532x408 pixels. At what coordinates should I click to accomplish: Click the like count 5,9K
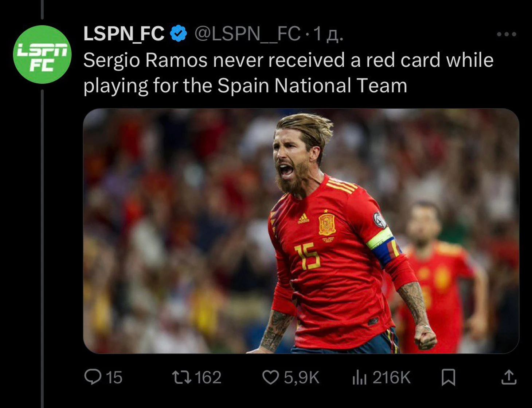(x=302, y=377)
